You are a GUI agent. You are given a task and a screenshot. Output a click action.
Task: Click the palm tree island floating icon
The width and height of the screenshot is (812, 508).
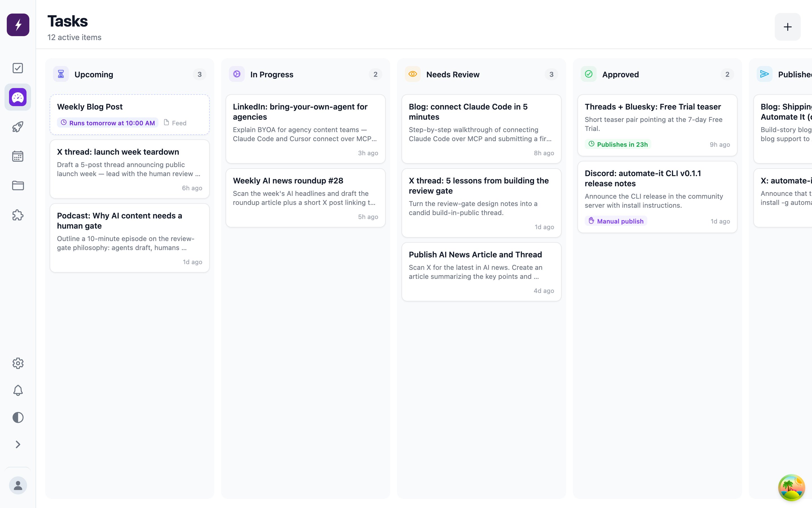point(791,487)
